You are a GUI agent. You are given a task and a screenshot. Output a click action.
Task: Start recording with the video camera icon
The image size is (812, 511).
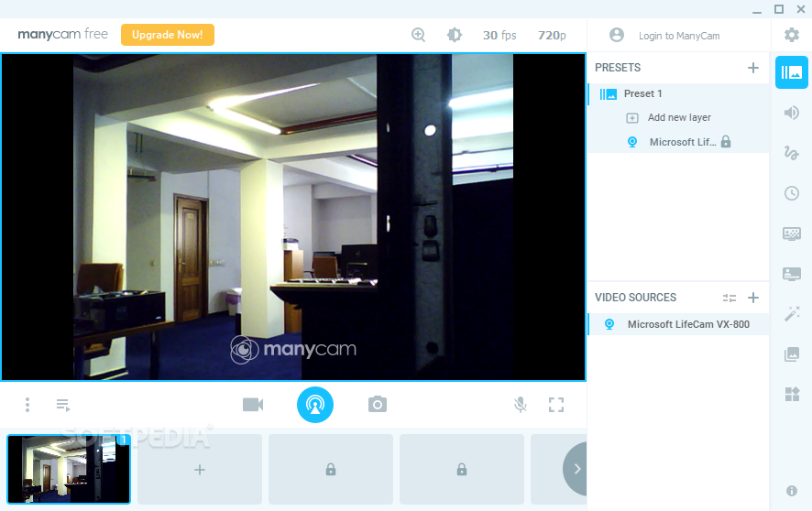(253, 405)
